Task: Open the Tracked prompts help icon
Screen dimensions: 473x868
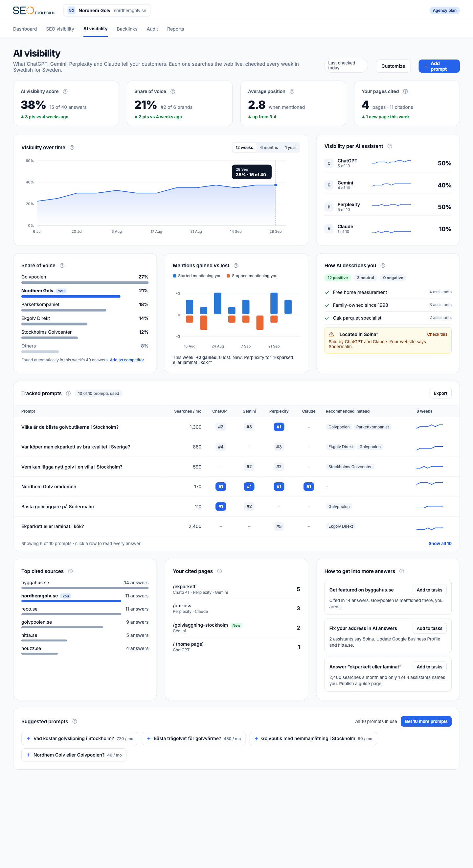Action: (68, 393)
